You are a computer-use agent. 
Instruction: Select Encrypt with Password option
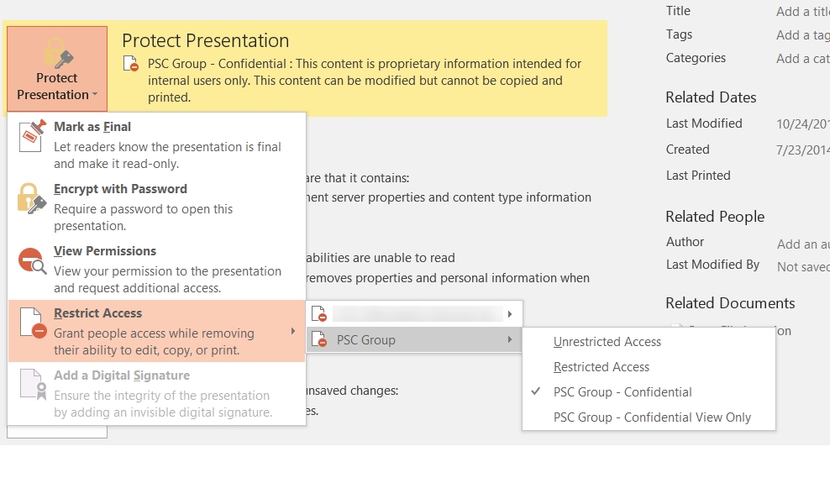tap(157, 207)
